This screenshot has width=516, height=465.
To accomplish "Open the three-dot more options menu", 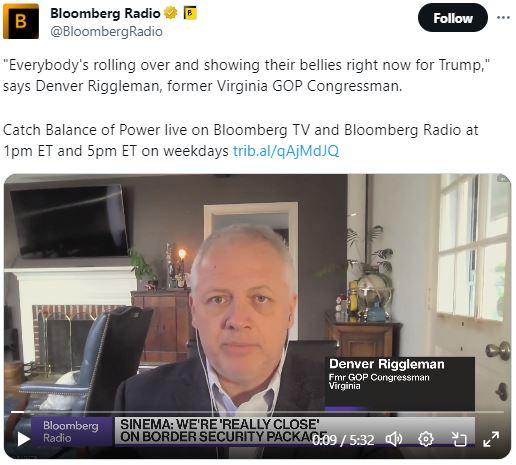I will (503, 18).
